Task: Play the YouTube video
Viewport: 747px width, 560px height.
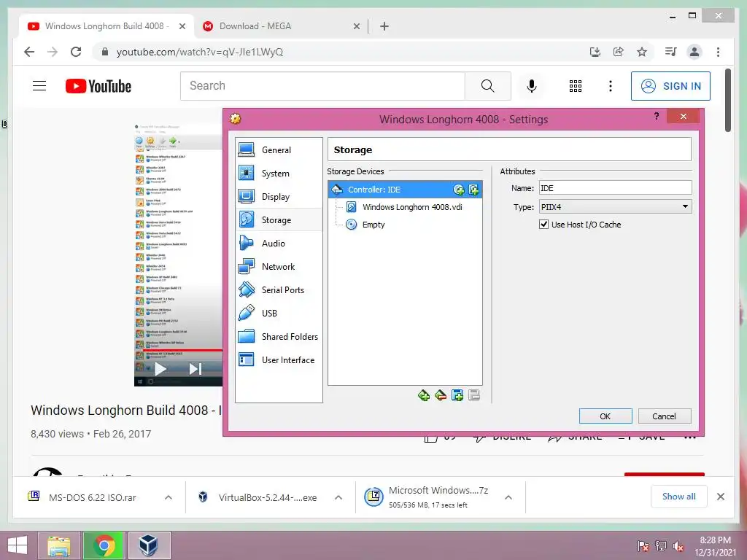Action: pyautogui.click(x=160, y=368)
